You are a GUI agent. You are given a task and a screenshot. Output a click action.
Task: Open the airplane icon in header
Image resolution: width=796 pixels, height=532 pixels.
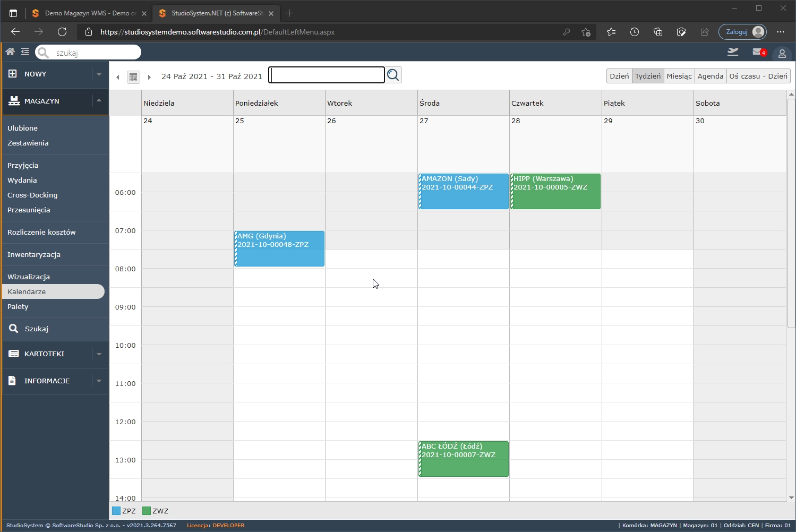tap(733, 52)
